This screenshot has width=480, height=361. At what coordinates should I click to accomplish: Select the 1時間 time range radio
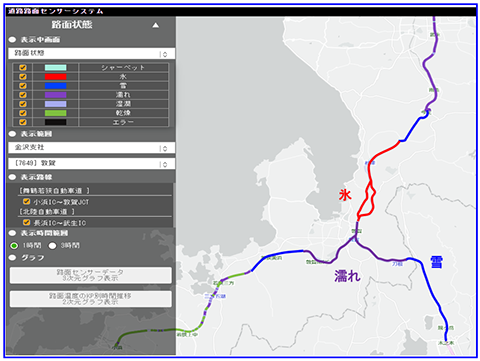[14, 246]
